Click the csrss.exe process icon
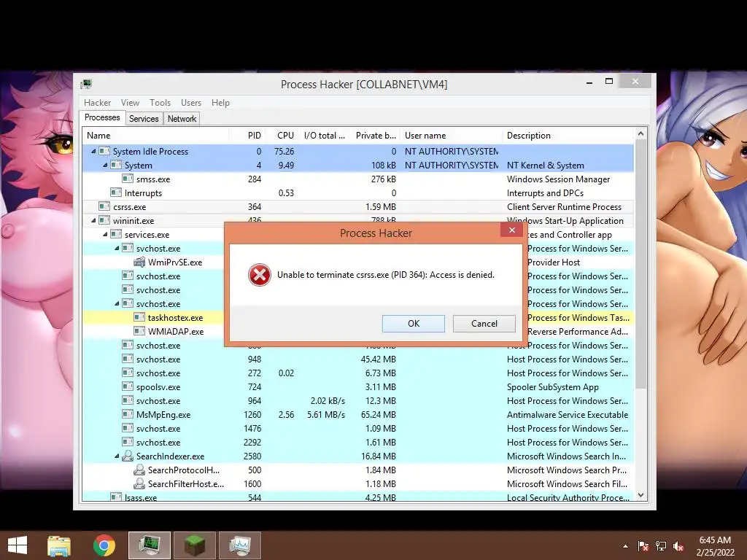Screen dimensions: 747x560 tap(104, 206)
